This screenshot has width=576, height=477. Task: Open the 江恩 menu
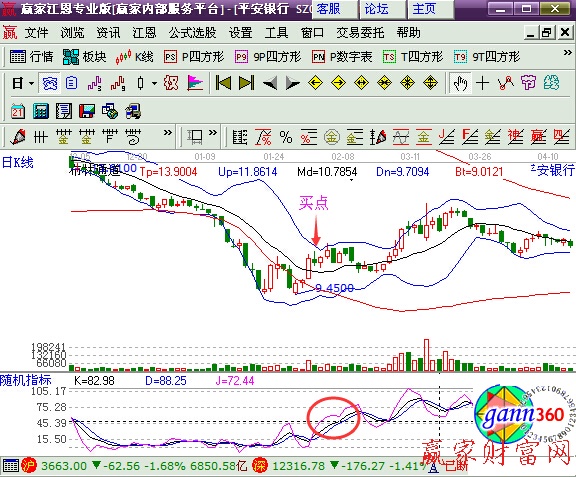[144, 33]
